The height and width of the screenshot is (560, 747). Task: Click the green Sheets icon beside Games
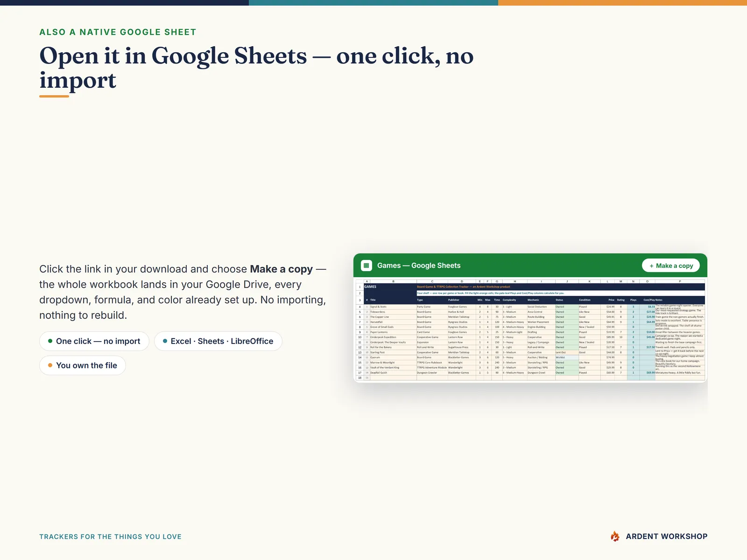coord(366,266)
